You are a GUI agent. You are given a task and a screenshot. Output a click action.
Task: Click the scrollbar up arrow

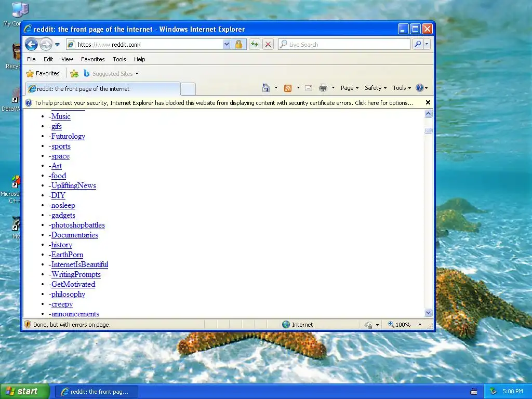pos(428,114)
